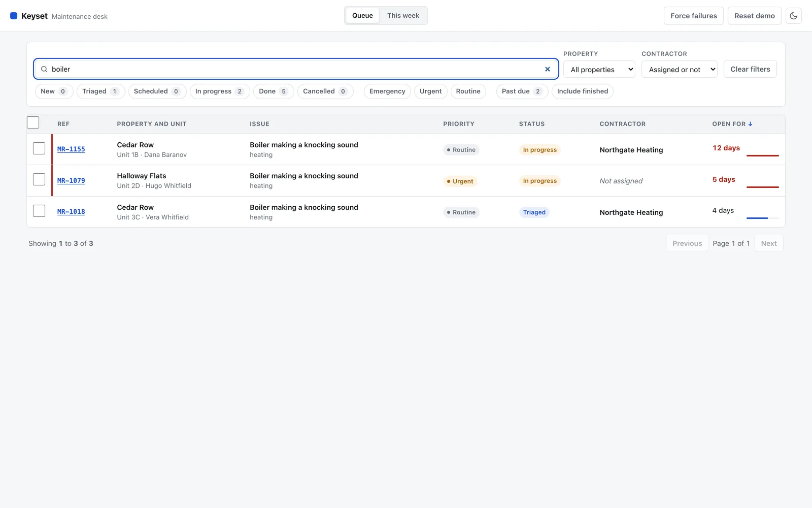Toggle the Include finished filter chip
This screenshot has width=812, height=508.
(583, 91)
